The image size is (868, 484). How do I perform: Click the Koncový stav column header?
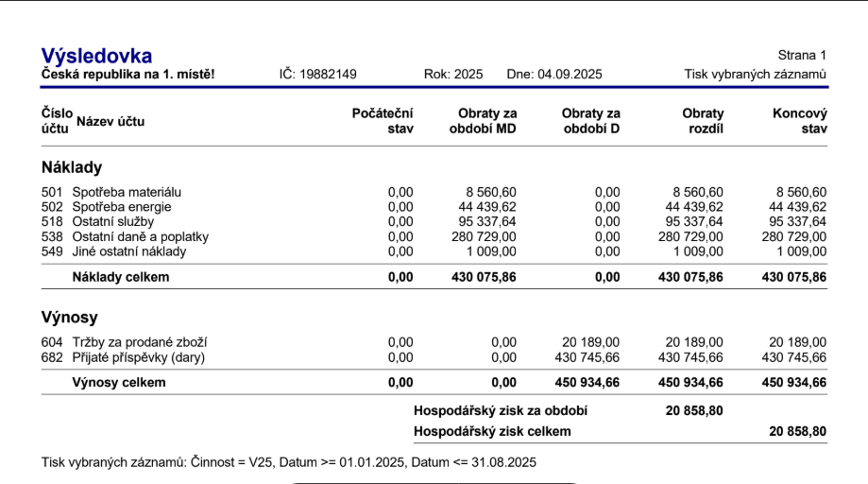(x=799, y=120)
